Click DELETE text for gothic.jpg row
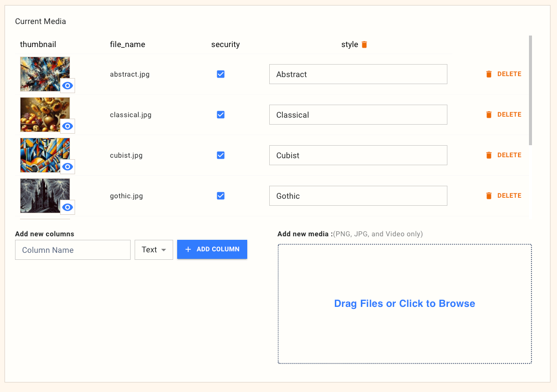This screenshot has width=557, height=392. pos(509,196)
